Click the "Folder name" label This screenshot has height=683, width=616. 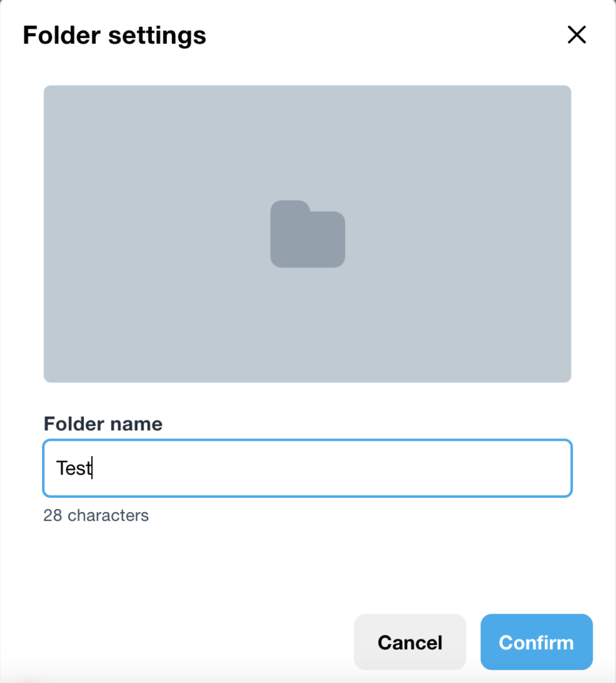(103, 424)
